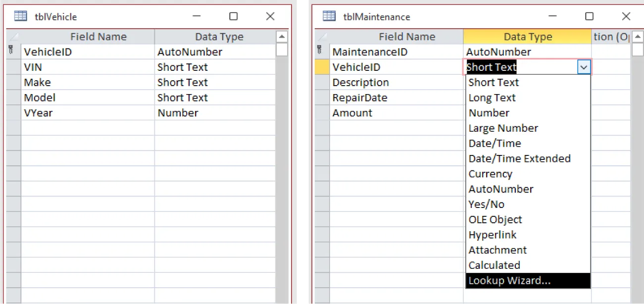644x304 pixels.
Task: Click the scrollbar up arrow in tblMaintenance
Action: click(639, 37)
